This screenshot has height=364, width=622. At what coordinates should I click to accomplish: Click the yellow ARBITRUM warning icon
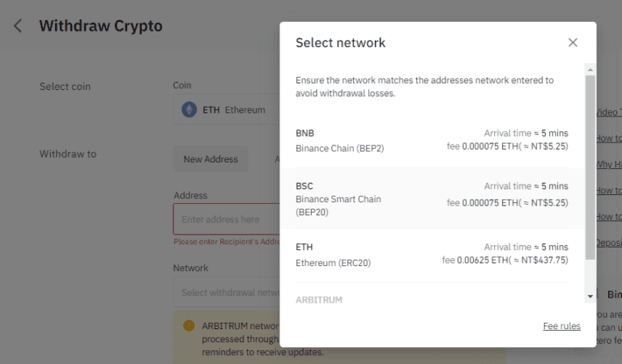click(x=189, y=326)
